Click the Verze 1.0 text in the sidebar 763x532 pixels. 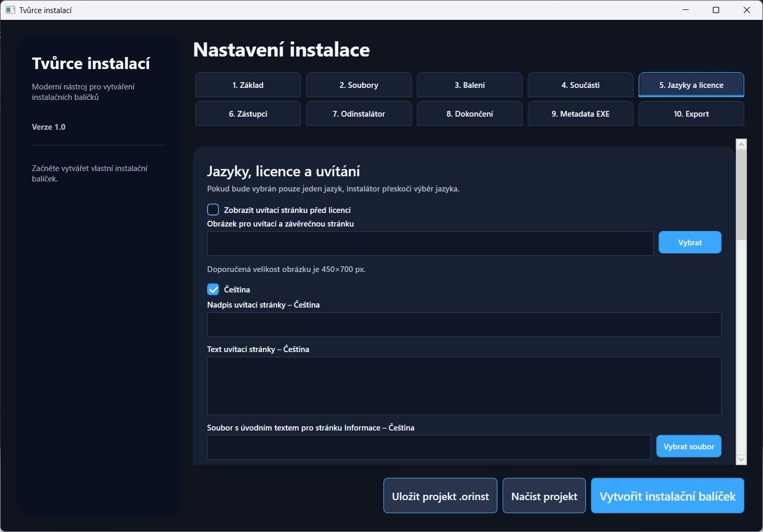[x=49, y=127]
